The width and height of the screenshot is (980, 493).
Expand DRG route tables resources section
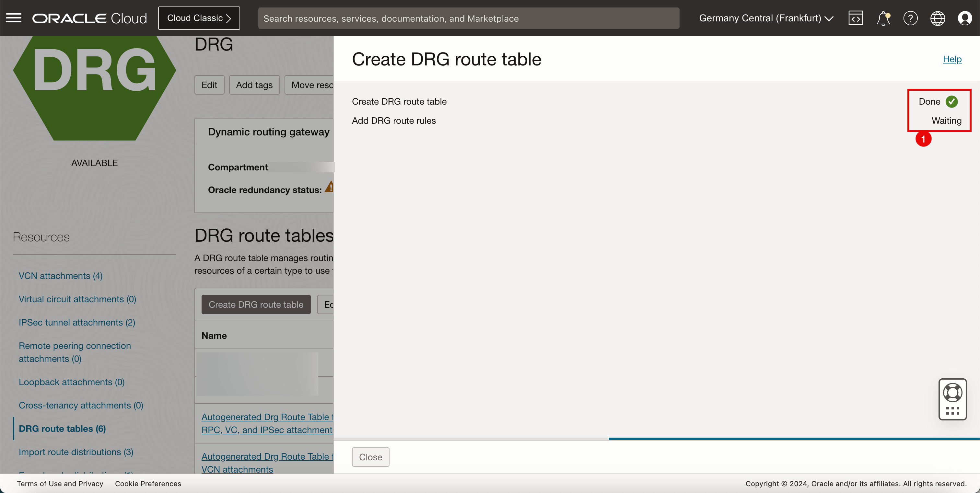[62, 428]
